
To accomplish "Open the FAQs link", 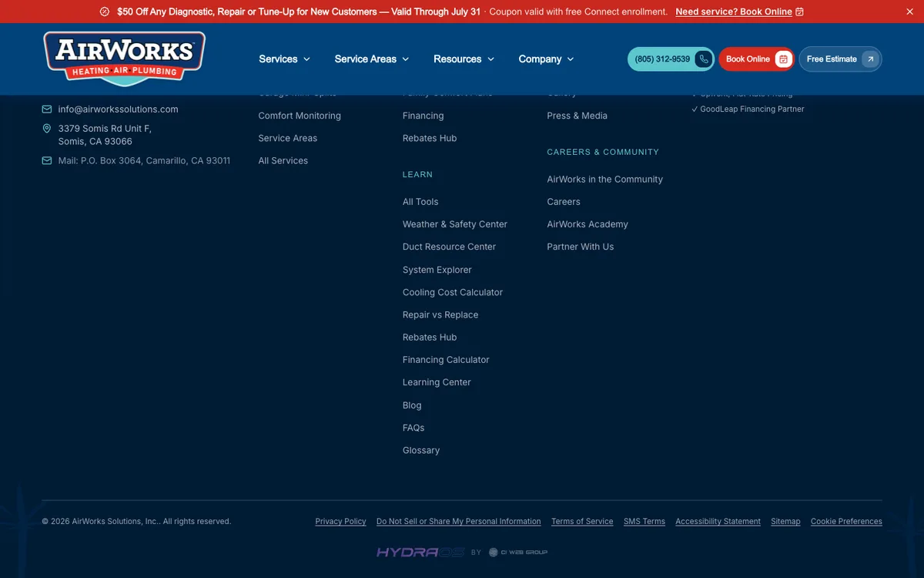I will (x=413, y=428).
